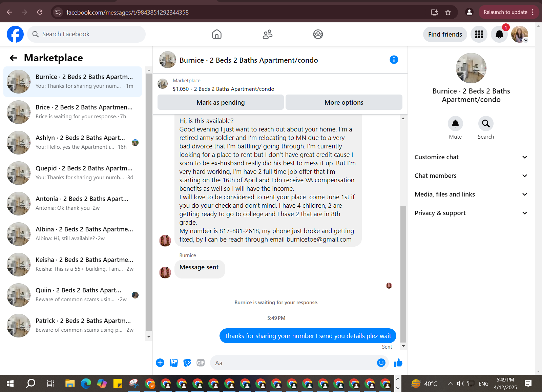Open Chrome profile icon
This screenshot has width=542, height=392.
469,12
